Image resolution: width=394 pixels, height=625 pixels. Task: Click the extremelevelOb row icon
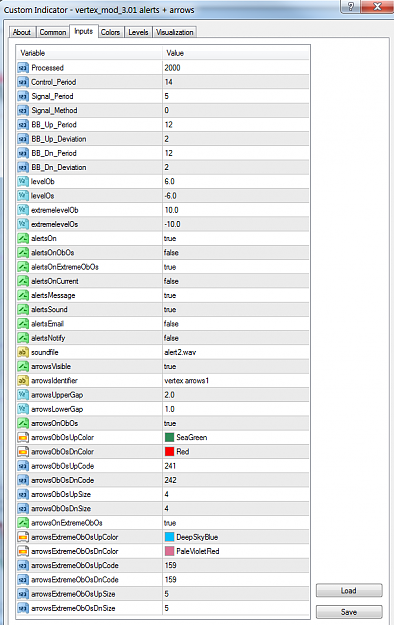coord(23,210)
